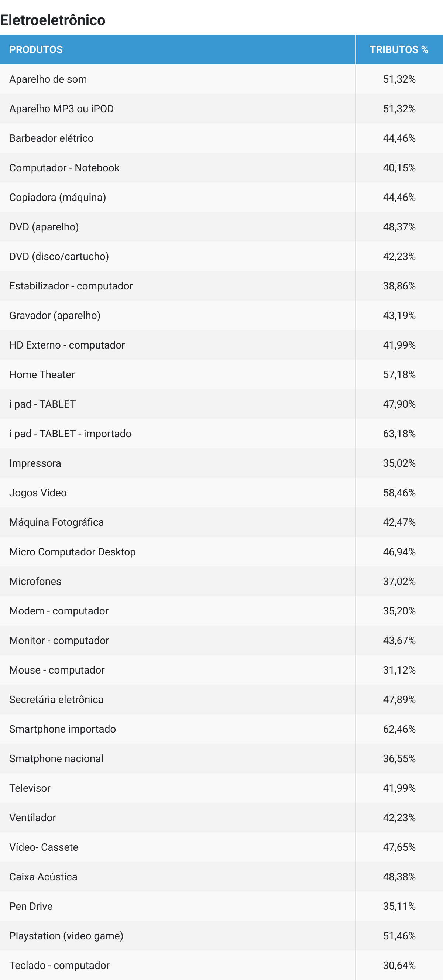Click the Eletroeletrônico heading
The height and width of the screenshot is (980, 443).
[x=53, y=20]
